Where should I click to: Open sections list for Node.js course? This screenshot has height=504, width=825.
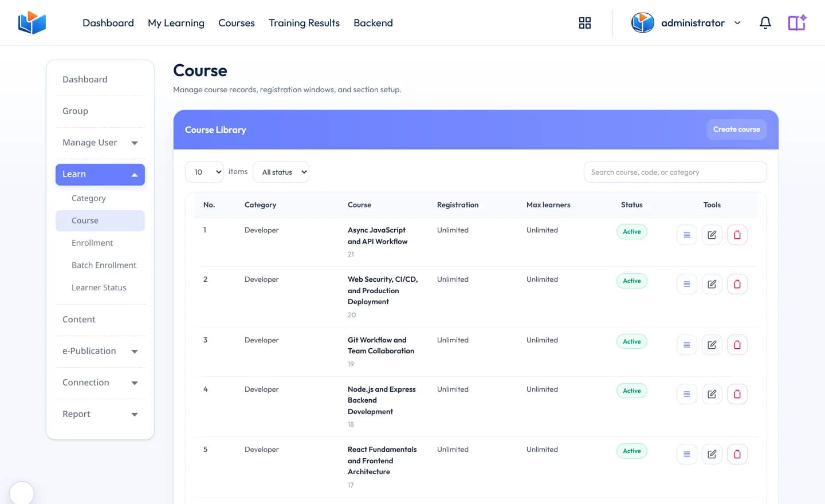tap(686, 394)
